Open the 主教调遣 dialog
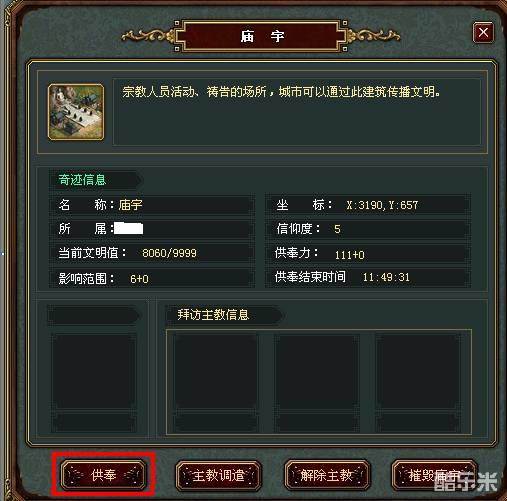507x501 pixels. [218, 475]
